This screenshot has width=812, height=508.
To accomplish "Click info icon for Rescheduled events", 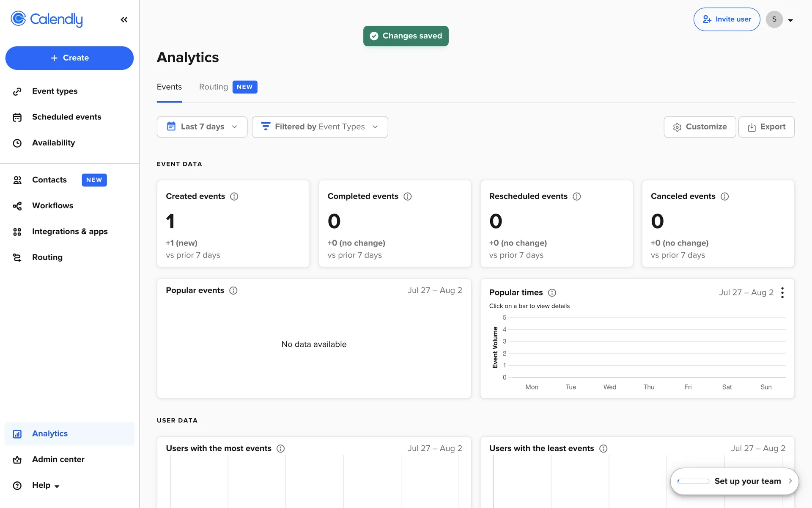I will [576, 196].
